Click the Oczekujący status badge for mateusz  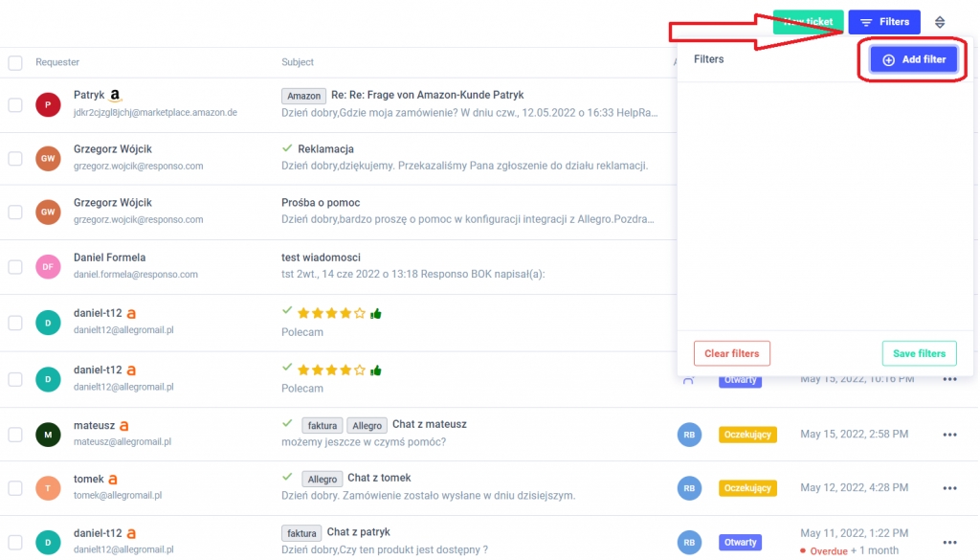point(747,435)
